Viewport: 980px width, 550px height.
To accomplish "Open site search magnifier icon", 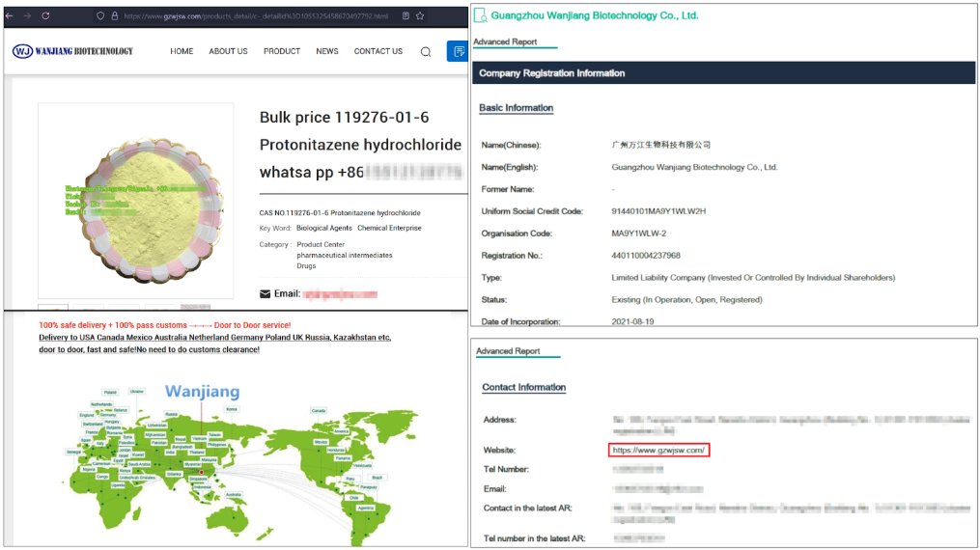I will [426, 52].
